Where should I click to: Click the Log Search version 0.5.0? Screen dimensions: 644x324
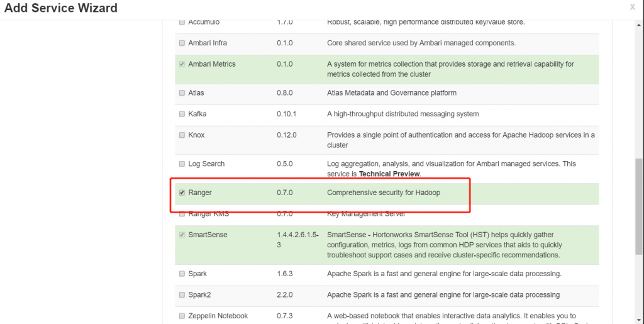(x=285, y=164)
